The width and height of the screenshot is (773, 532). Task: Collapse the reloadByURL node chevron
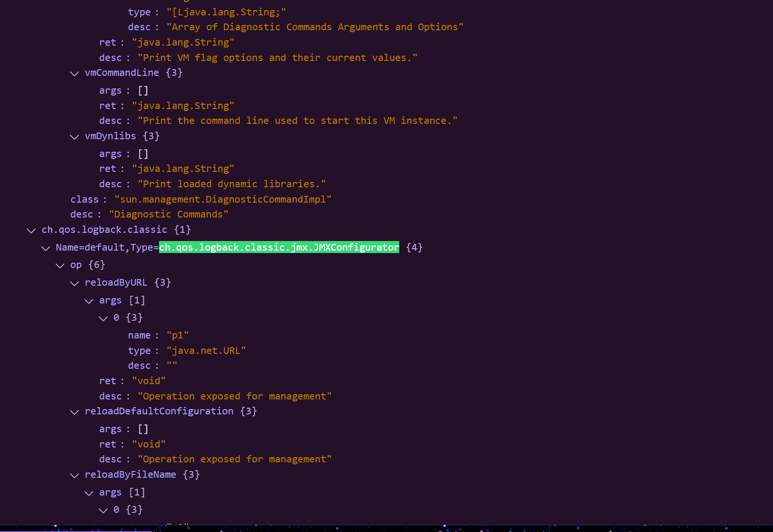coord(74,283)
